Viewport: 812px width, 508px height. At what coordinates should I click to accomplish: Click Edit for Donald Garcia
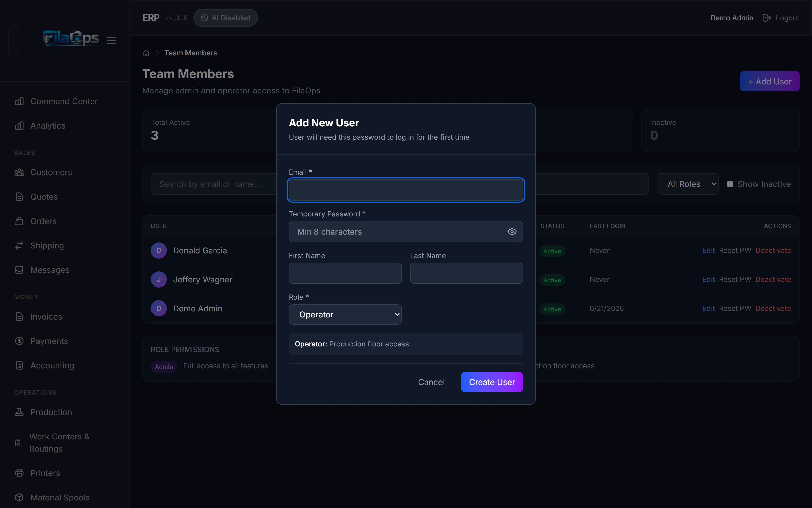click(708, 251)
